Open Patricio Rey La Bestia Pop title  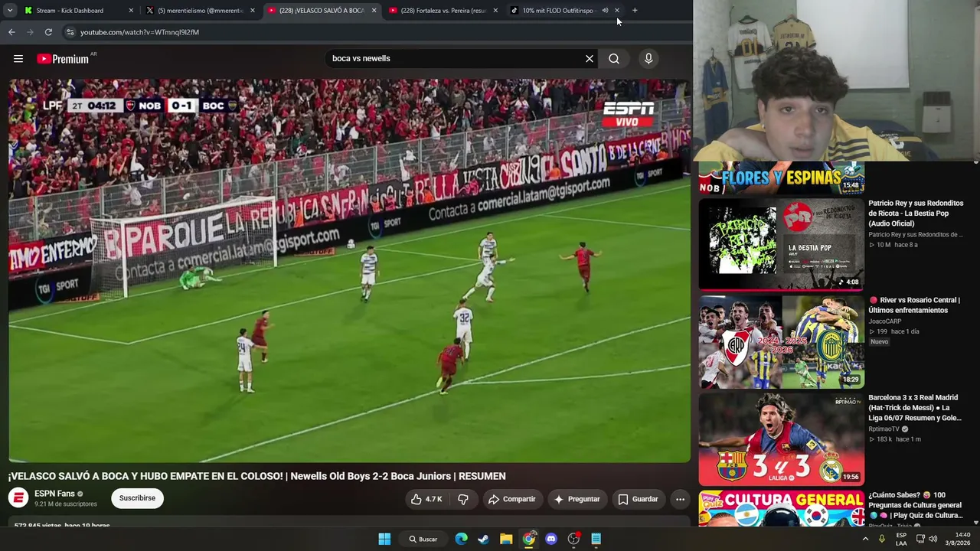pyautogui.click(x=916, y=214)
